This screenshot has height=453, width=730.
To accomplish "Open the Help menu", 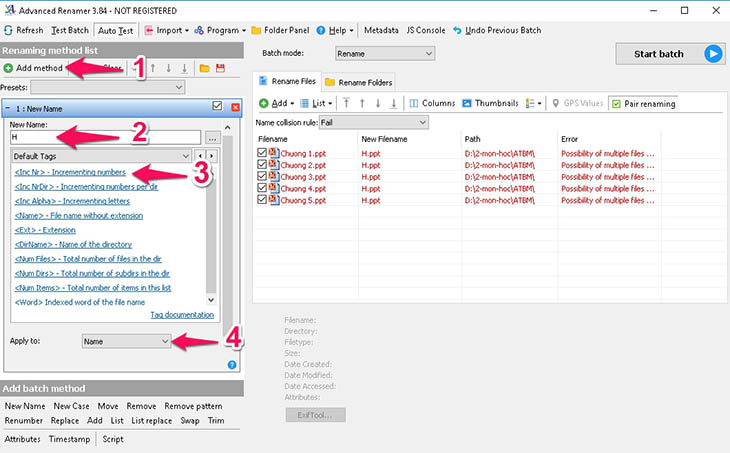I will [x=334, y=30].
